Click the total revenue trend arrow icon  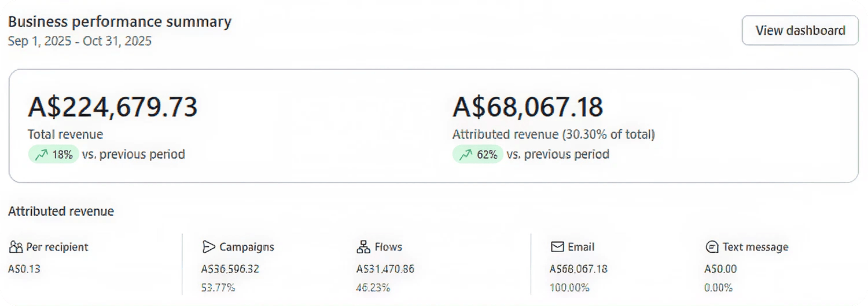click(41, 155)
